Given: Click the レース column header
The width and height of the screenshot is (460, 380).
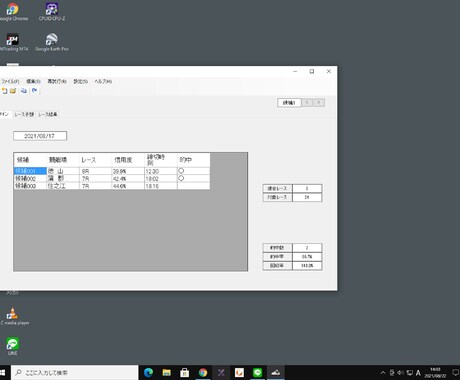Looking at the screenshot, I should pyautogui.click(x=95, y=160).
